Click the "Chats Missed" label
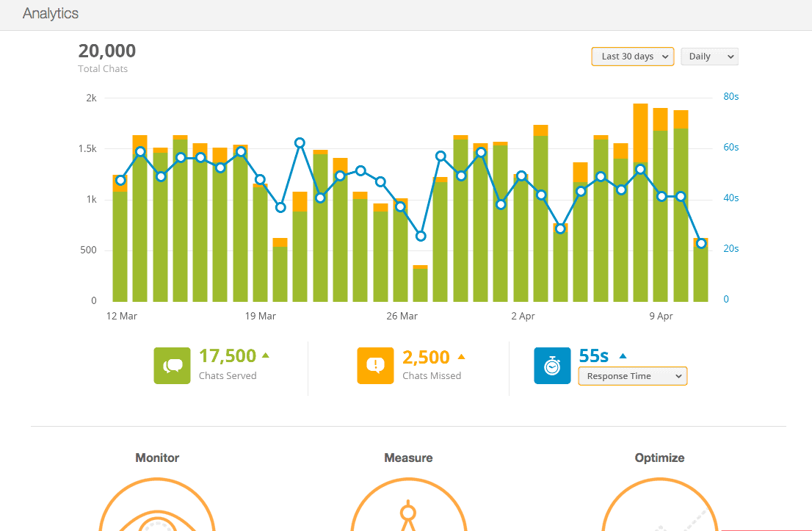This screenshot has width=812, height=531. click(432, 376)
